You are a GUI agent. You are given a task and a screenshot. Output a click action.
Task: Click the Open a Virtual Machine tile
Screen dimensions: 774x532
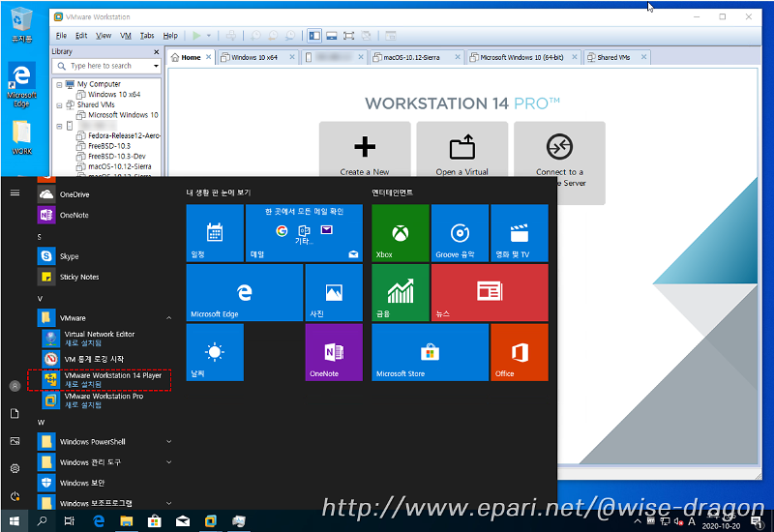coord(462,150)
